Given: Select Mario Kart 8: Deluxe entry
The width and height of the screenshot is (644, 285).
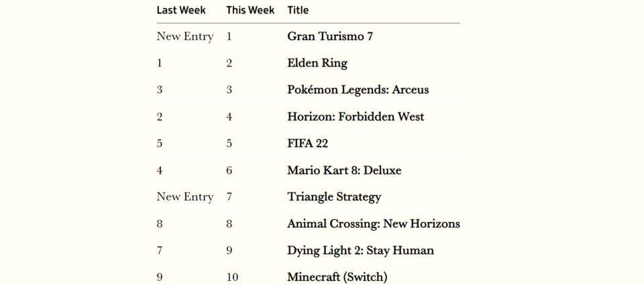Looking at the screenshot, I should coord(344,170).
